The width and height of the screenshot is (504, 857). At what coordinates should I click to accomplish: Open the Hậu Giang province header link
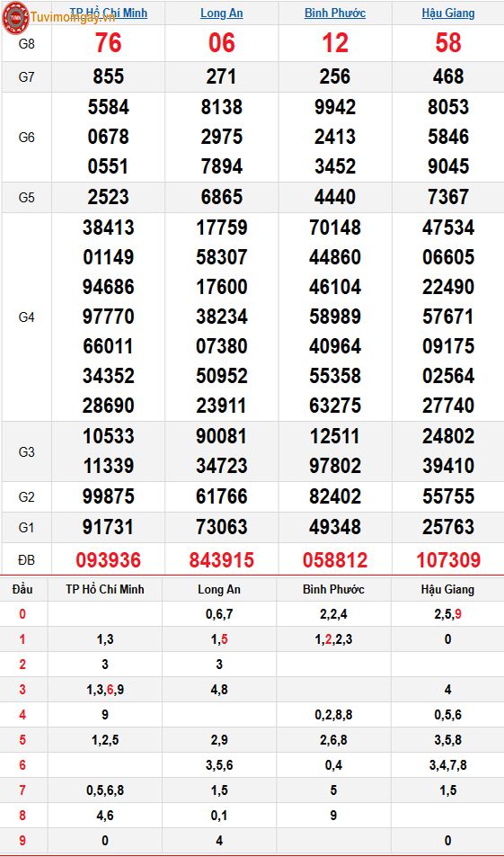pos(447,13)
